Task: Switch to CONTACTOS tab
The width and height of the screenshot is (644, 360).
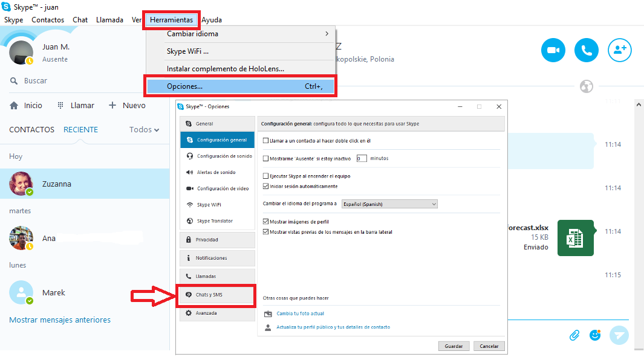Action: coord(31,130)
